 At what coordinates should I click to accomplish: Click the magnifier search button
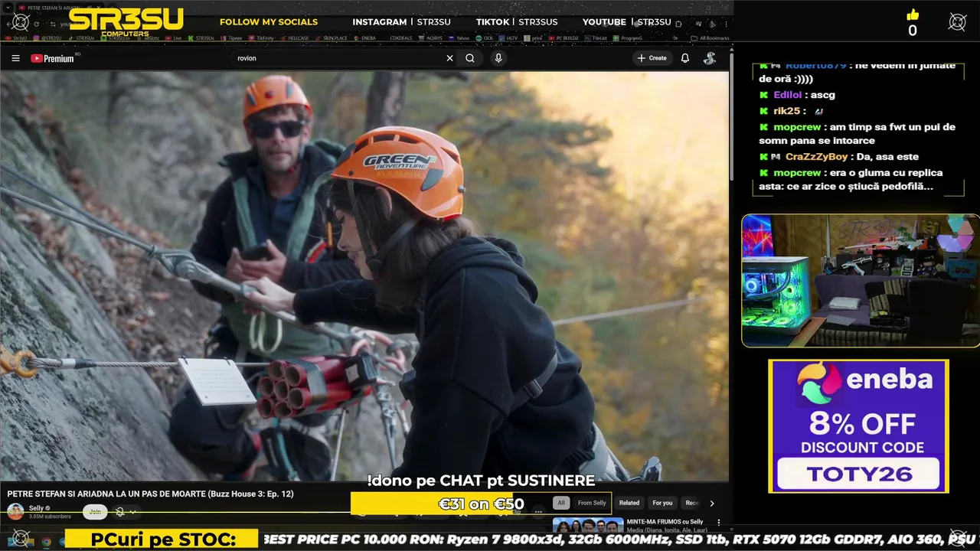coord(470,58)
